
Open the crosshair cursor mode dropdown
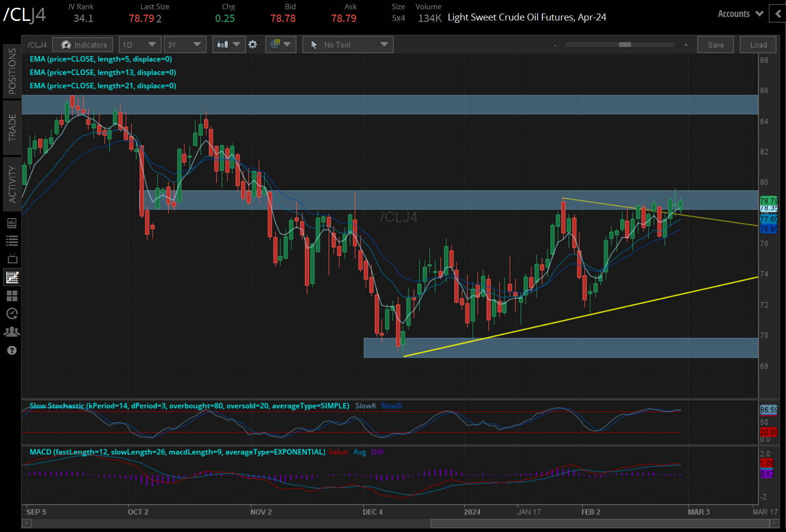[280, 45]
